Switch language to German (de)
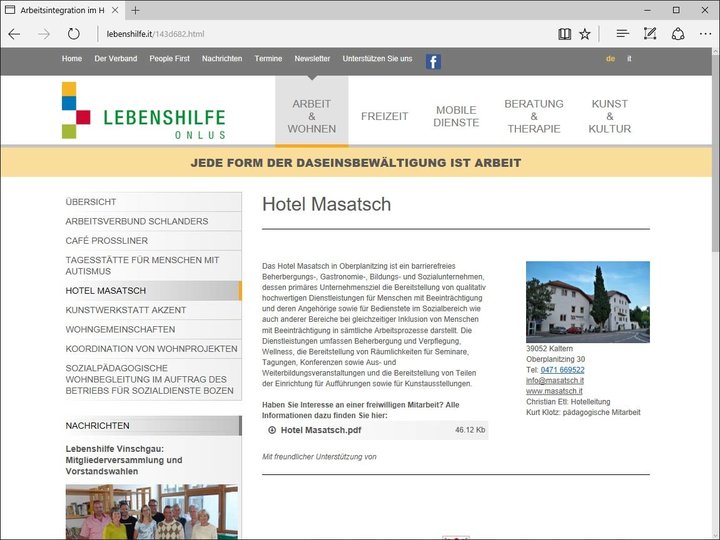 610,59
